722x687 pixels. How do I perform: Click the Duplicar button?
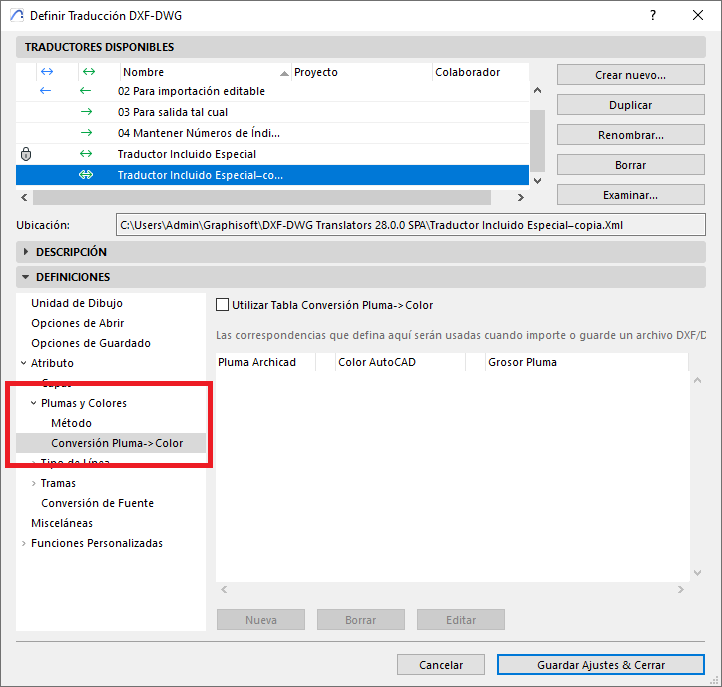click(x=630, y=105)
